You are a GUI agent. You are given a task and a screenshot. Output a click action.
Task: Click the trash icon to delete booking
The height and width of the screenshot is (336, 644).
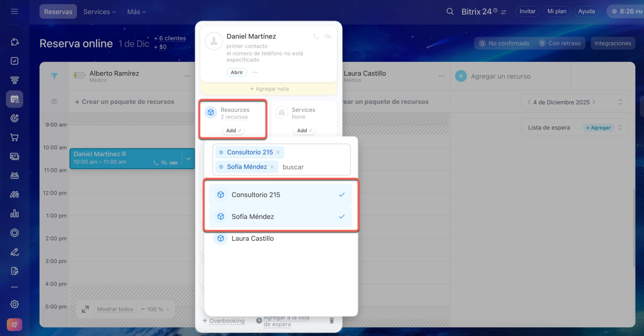331,320
